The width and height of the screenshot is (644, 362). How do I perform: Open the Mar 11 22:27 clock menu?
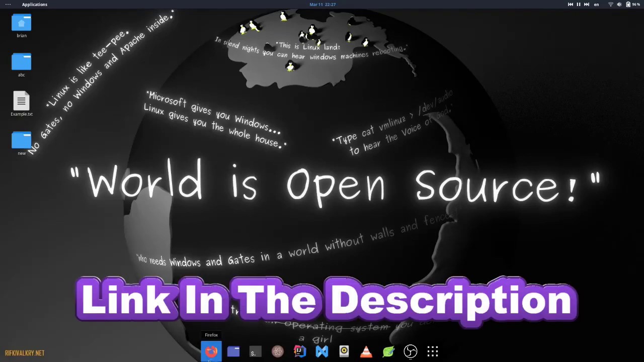[x=323, y=5]
